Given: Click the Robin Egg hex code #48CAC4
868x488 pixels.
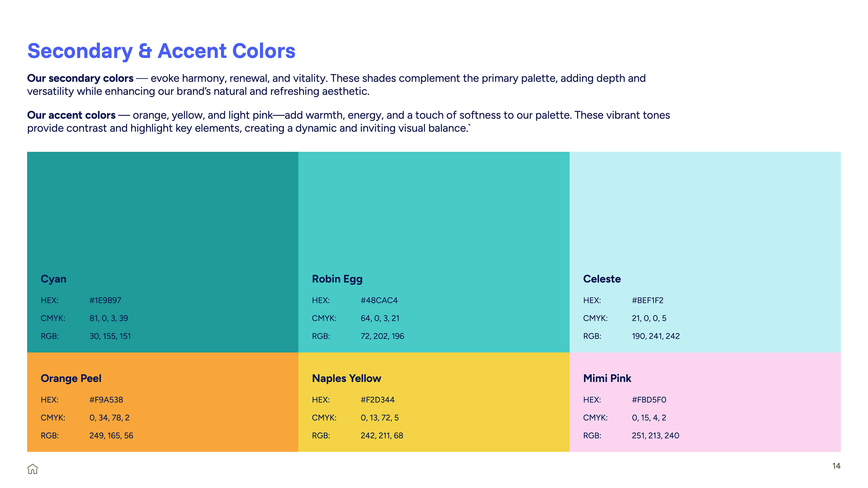Looking at the screenshot, I should (x=379, y=300).
